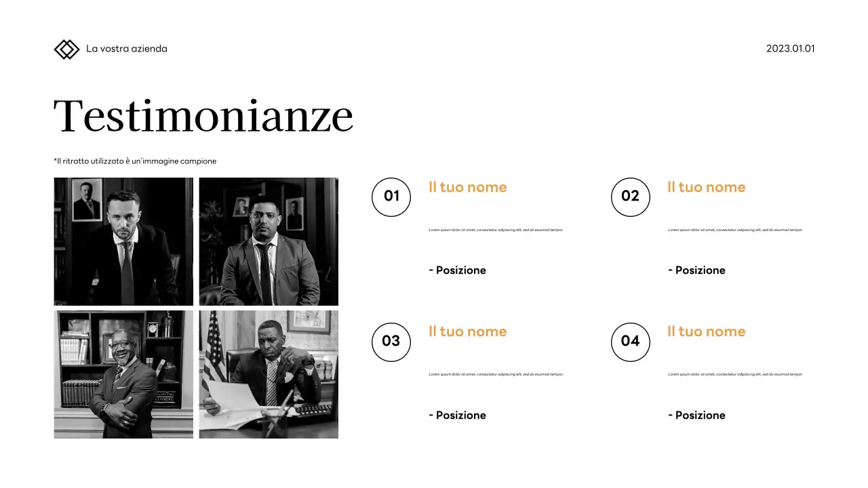Select the circled number 02 badge
868x488 pixels.
(x=630, y=197)
